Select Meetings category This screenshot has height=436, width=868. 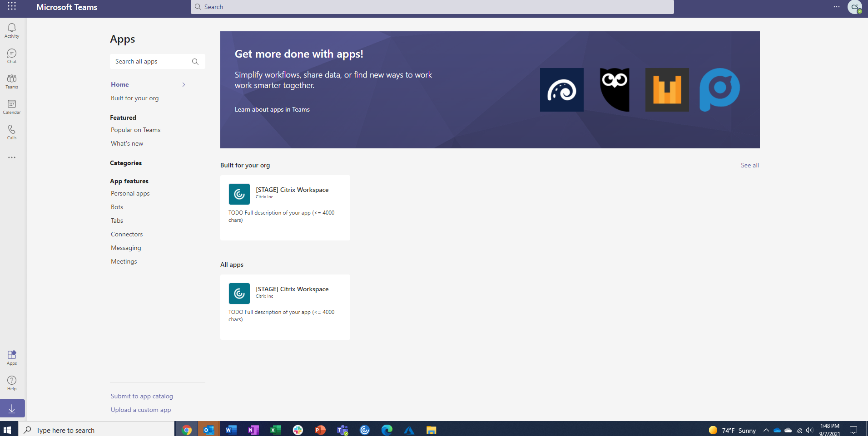(x=124, y=261)
